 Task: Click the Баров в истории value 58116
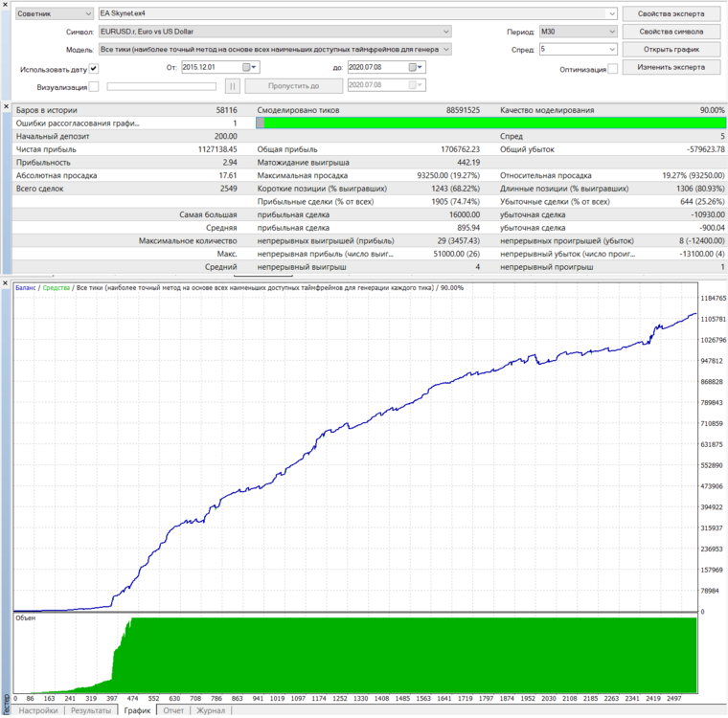pos(227,110)
